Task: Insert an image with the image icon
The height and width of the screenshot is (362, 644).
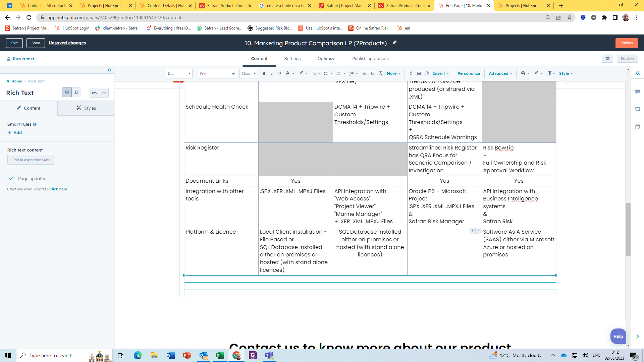Action: point(419,73)
